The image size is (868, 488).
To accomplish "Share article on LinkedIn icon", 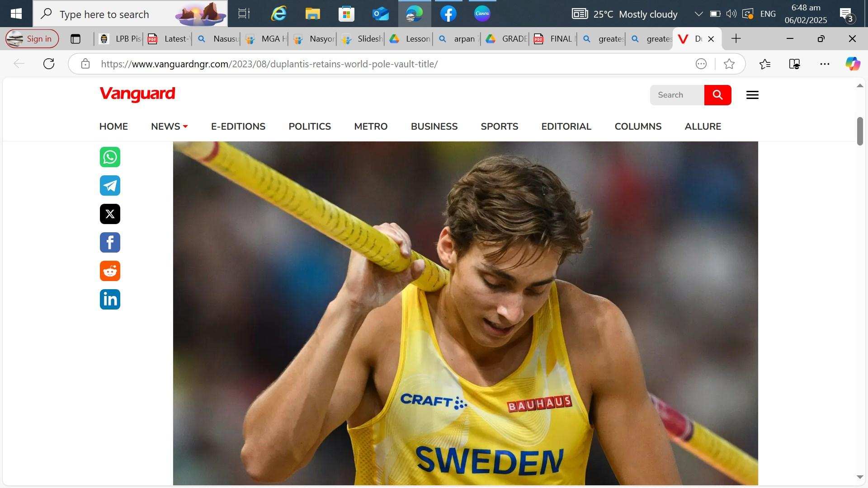I will (x=110, y=300).
